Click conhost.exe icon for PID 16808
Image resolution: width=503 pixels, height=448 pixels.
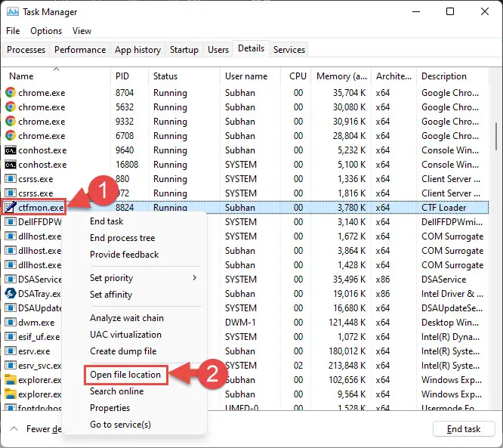(11, 165)
